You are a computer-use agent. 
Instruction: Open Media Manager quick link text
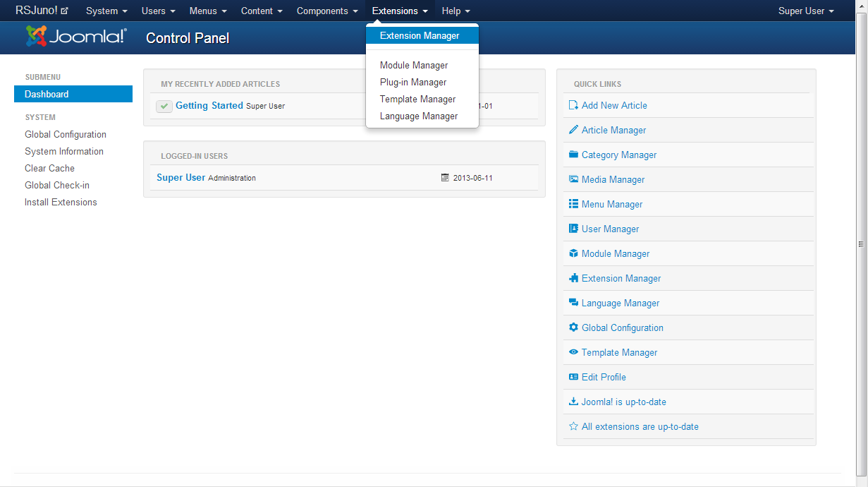click(x=613, y=179)
